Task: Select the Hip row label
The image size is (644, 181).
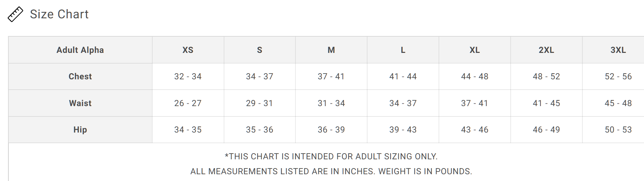Action: (80, 130)
